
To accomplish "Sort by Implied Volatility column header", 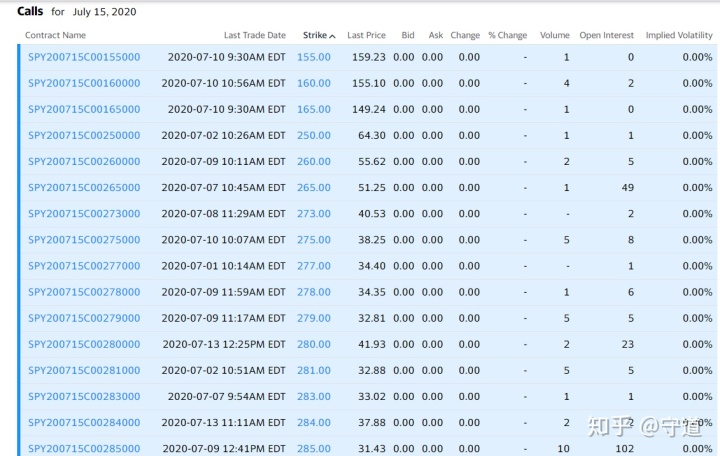I will 679,35.
